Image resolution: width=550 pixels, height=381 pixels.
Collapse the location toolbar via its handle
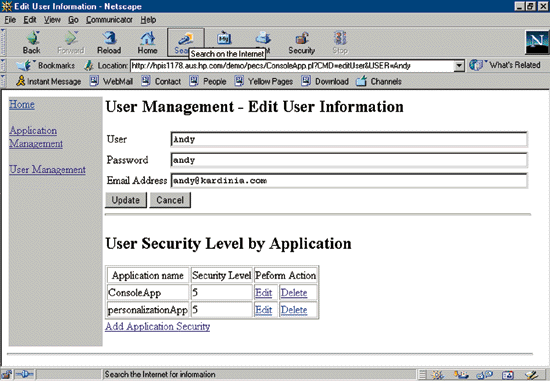click(3, 65)
